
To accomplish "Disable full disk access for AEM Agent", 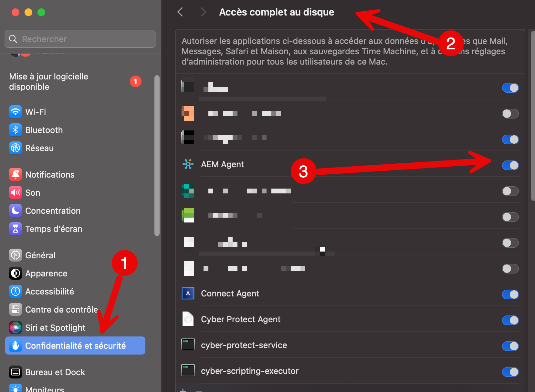I will point(510,165).
